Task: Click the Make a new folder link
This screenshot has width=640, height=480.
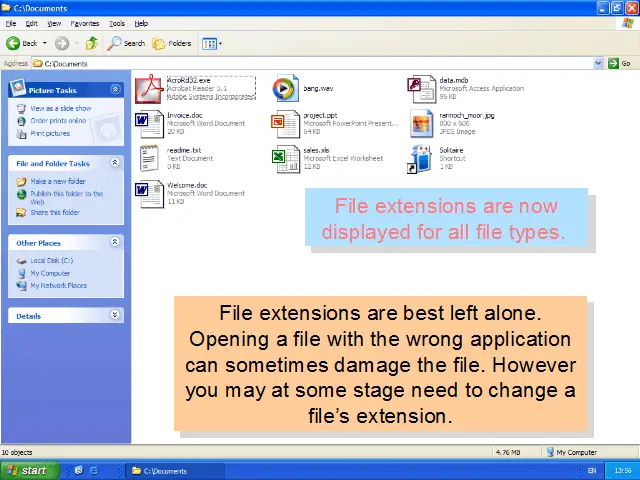Action: point(57,181)
